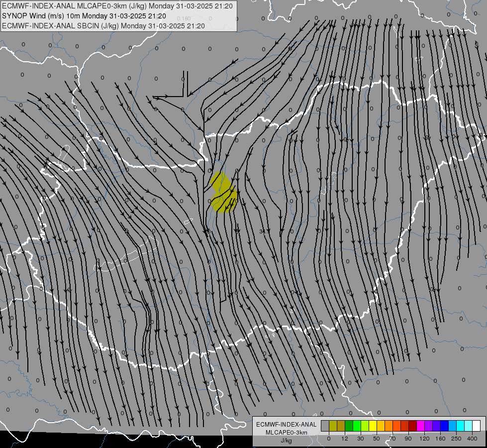Click the 120 tick label on the legend scale
Screen dimensions: 487x448
[x=424, y=439]
